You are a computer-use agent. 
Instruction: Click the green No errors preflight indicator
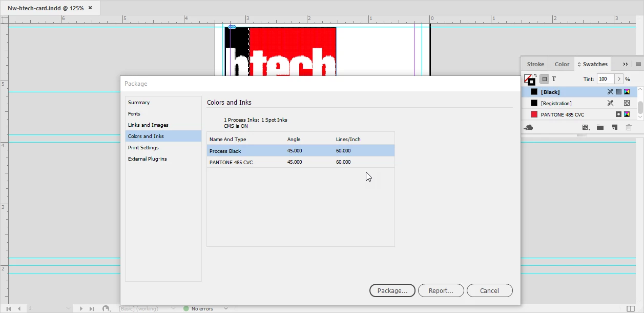point(186,308)
